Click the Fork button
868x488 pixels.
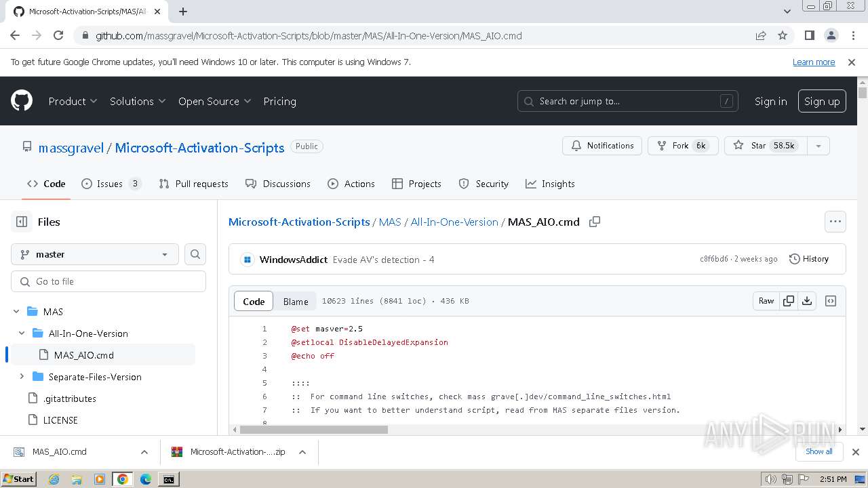pyautogui.click(x=683, y=146)
